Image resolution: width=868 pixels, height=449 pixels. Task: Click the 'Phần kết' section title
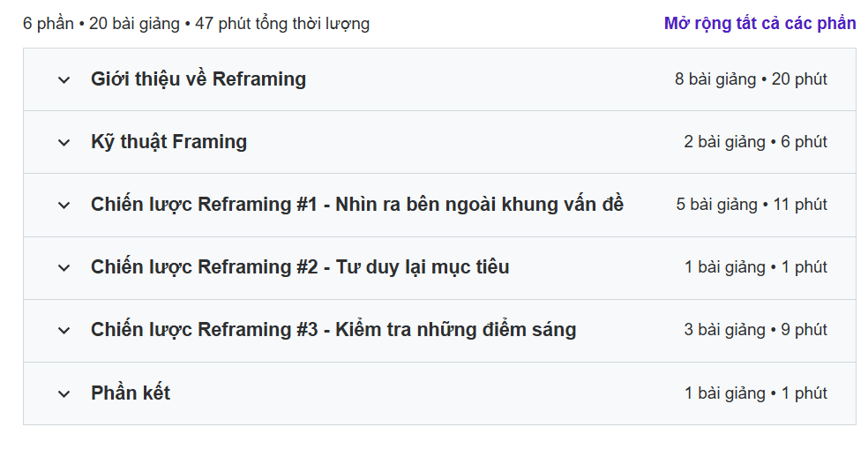(x=131, y=393)
